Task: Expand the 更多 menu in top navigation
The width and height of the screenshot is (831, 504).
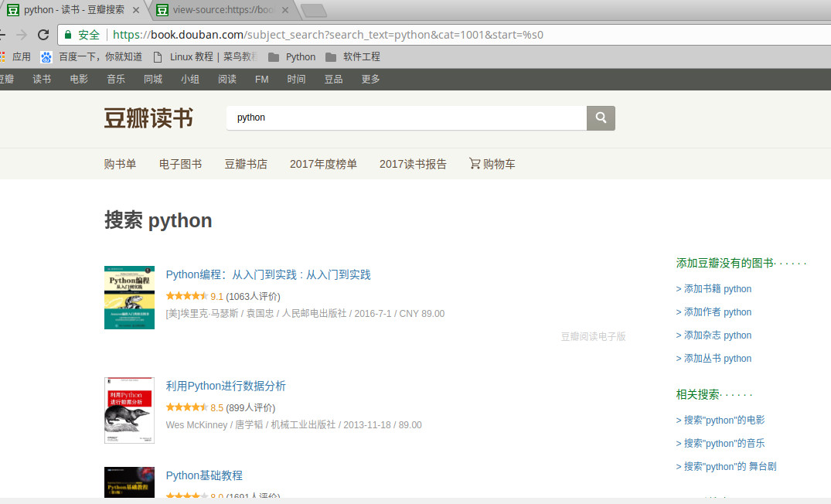Action: [370, 79]
